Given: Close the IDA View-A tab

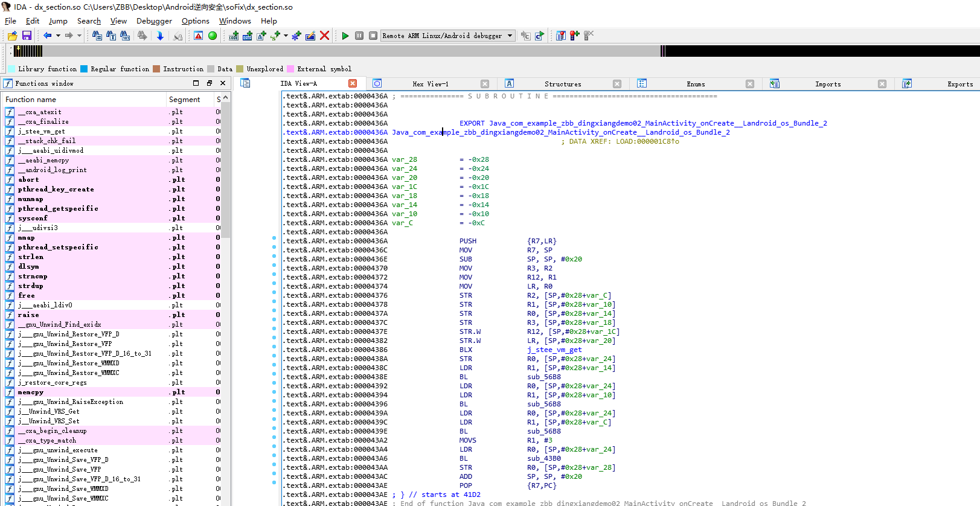Looking at the screenshot, I should (353, 84).
